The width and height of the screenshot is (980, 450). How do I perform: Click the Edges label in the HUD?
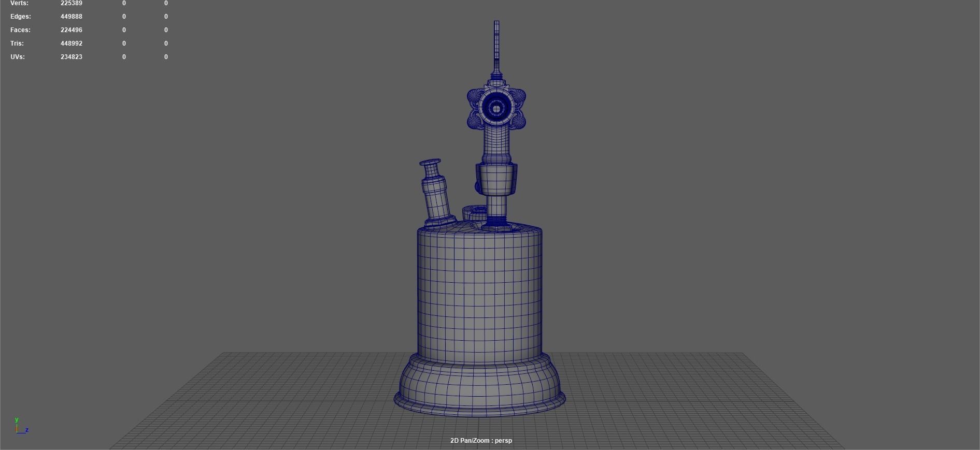pos(21,17)
